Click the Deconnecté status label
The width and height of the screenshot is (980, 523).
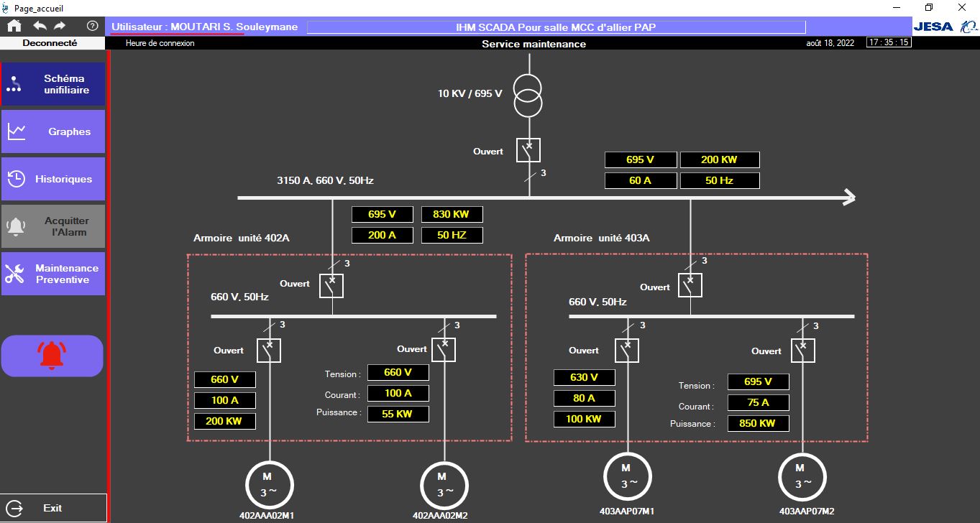point(50,43)
